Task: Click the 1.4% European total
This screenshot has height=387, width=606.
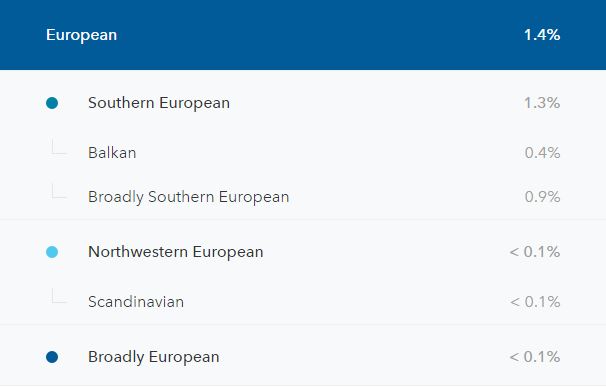Action: tap(542, 35)
